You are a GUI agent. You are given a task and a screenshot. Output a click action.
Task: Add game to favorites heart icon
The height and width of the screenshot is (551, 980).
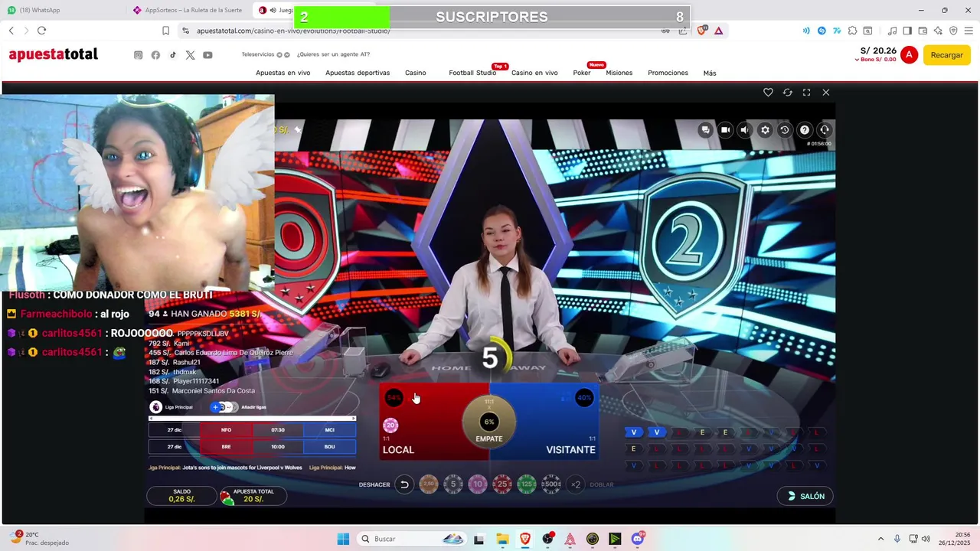[768, 92]
